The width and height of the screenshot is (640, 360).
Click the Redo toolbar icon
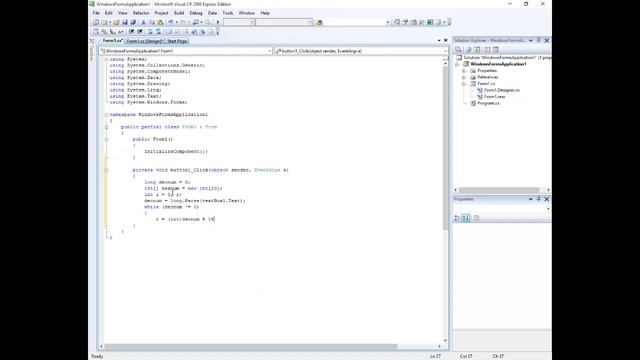tap(183, 22)
